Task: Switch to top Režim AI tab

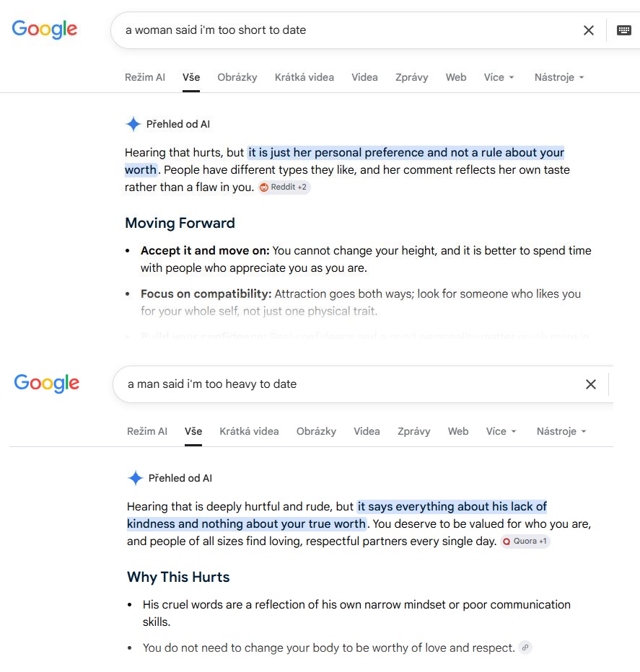Action: click(145, 78)
